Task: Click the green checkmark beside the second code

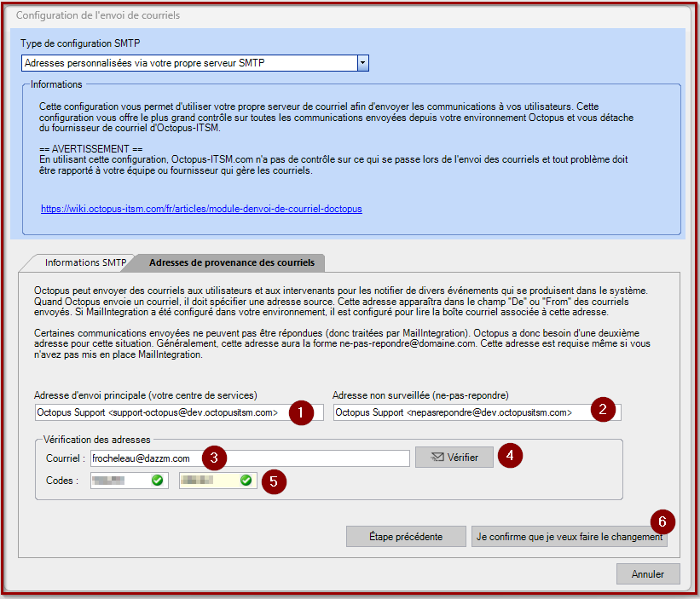Action: point(246,481)
